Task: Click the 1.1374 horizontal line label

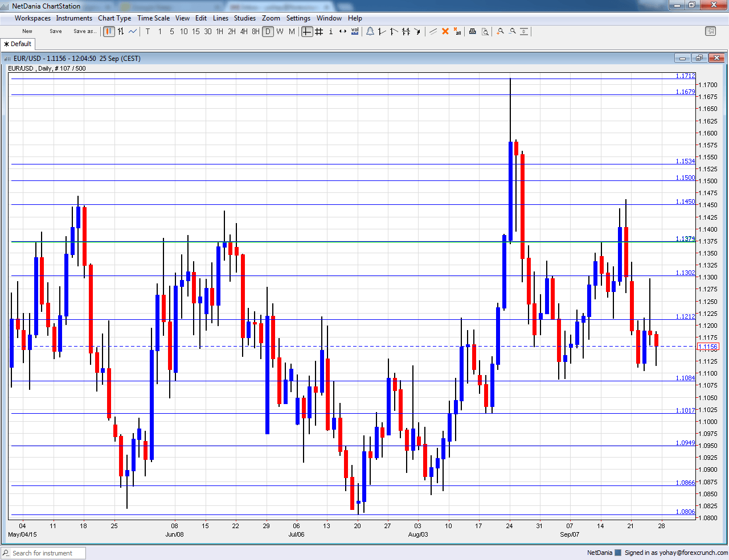Action: [685, 239]
